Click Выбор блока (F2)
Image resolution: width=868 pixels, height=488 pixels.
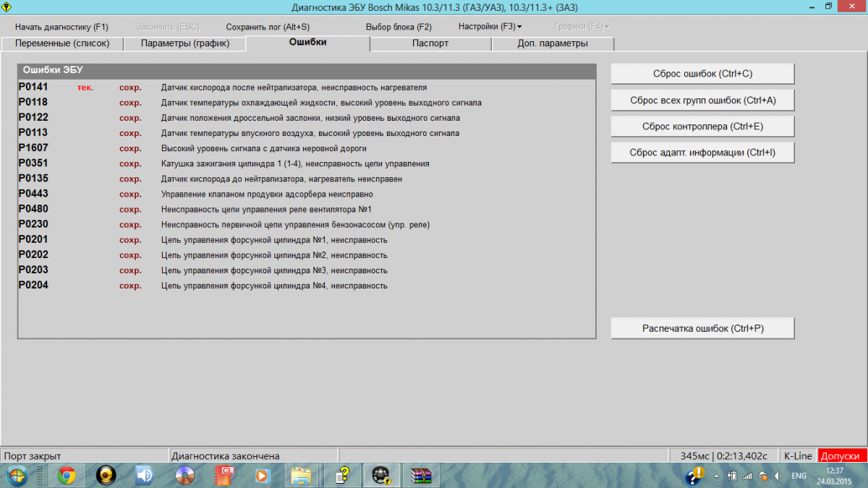tap(399, 27)
